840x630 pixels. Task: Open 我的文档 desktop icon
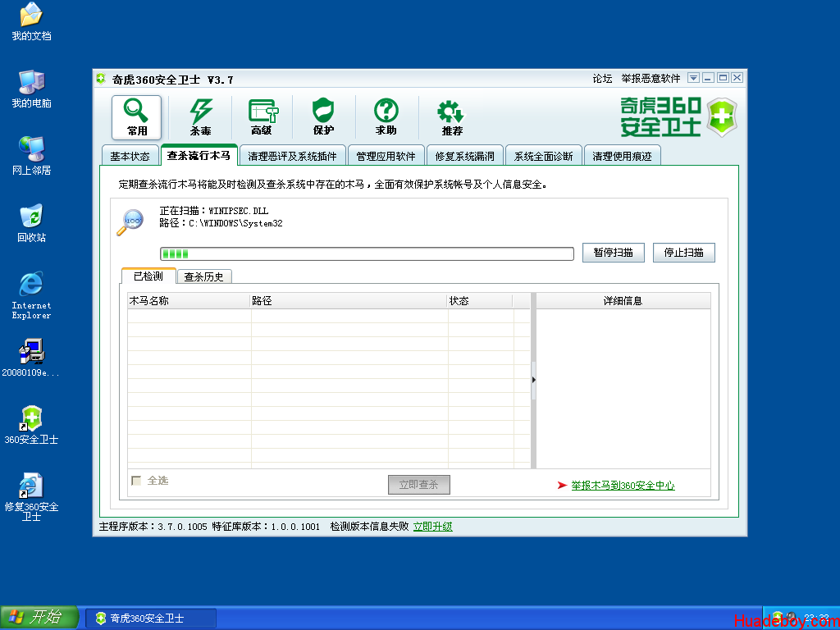[31, 21]
